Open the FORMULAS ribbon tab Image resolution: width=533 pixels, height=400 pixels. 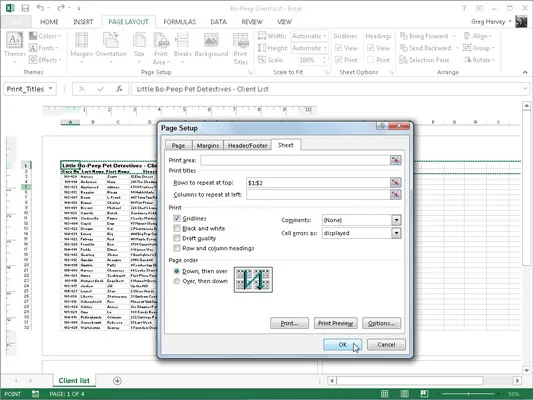tap(179, 22)
